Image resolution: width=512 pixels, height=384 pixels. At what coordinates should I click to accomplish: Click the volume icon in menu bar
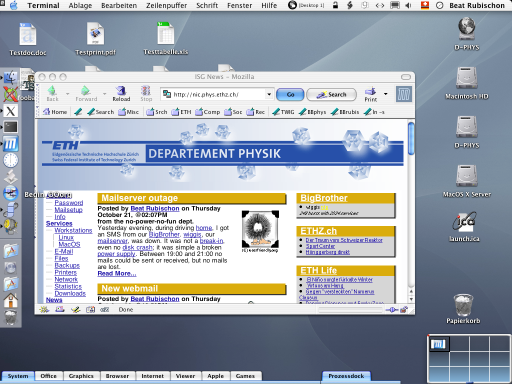coord(408,5)
